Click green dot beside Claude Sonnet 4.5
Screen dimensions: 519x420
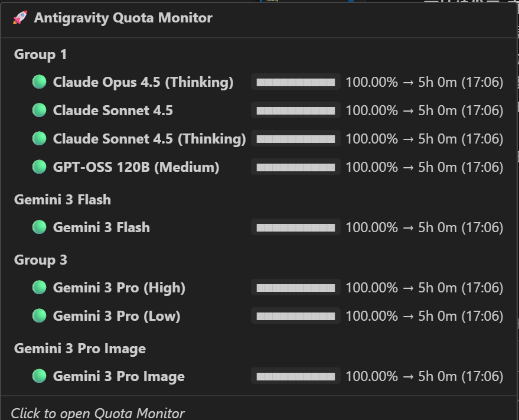40,110
